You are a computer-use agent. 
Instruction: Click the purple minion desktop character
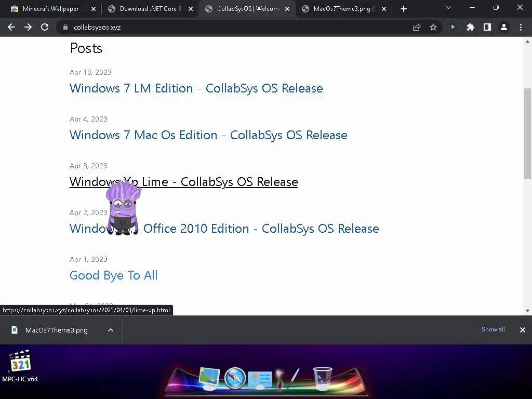pyautogui.click(x=123, y=207)
